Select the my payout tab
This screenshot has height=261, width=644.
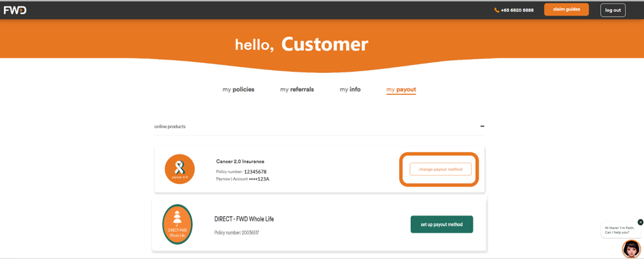tap(401, 90)
